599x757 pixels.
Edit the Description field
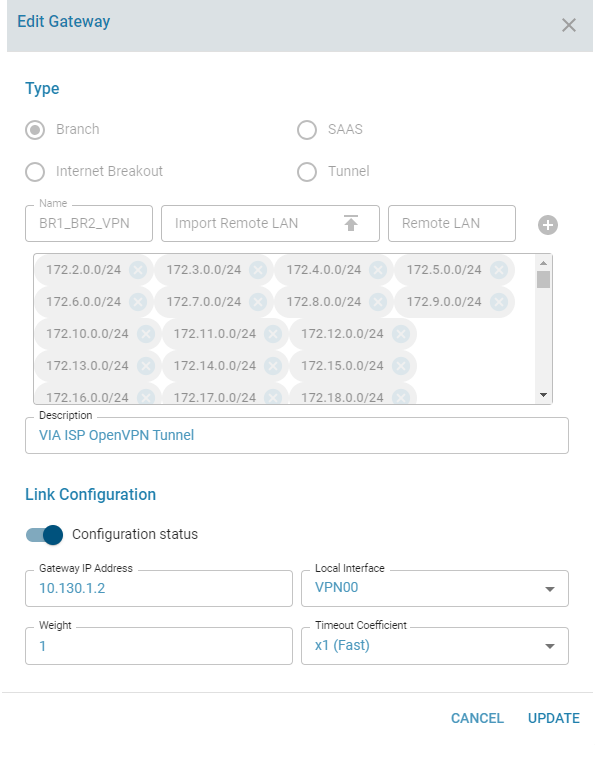pyautogui.click(x=297, y=435)
